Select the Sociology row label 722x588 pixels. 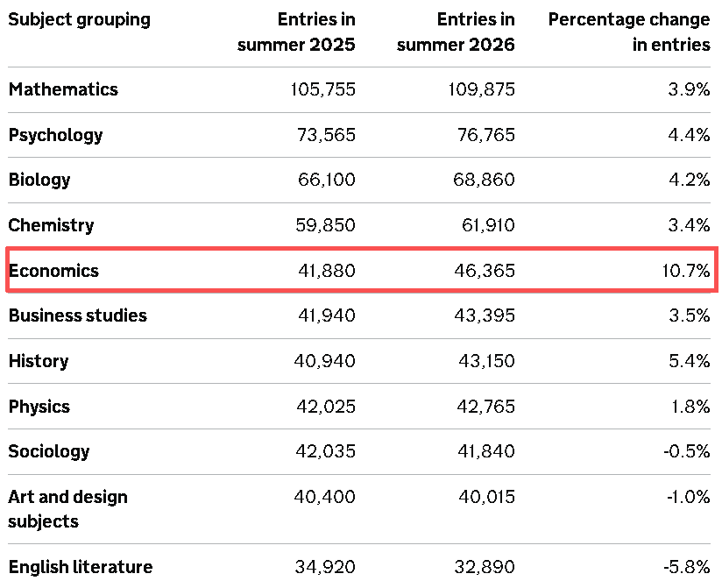pos(49,451)
